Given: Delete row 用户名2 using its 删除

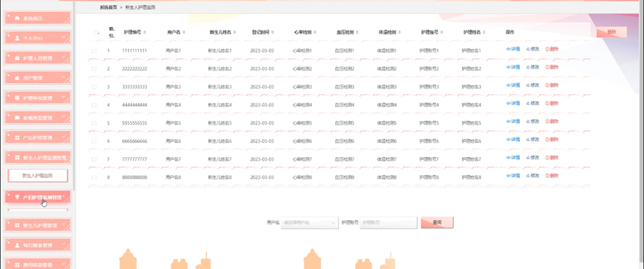Looking at the screenshot, I should [552, 68].
